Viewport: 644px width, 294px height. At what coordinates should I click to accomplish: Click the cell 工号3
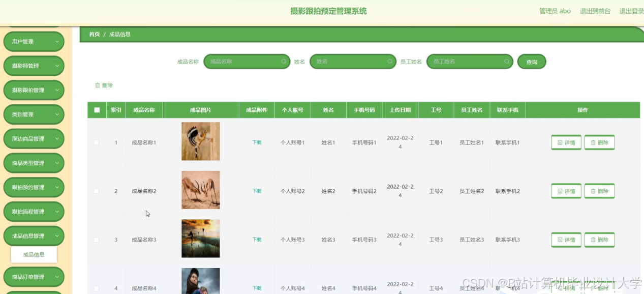point(436,240)
